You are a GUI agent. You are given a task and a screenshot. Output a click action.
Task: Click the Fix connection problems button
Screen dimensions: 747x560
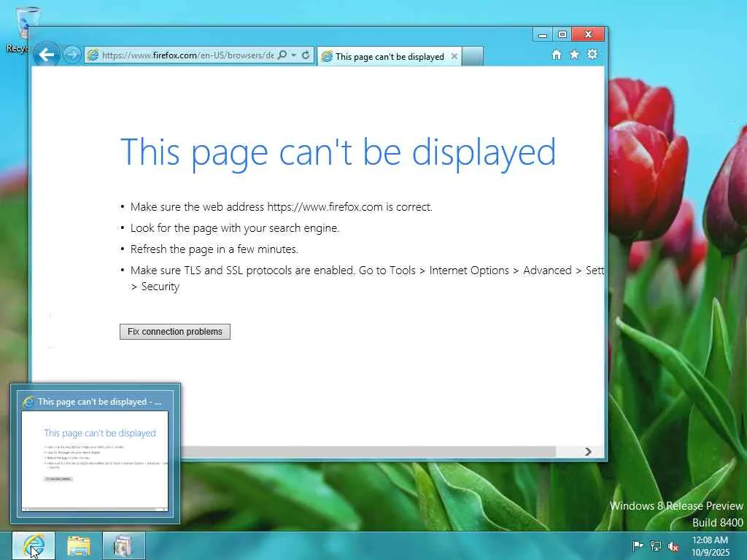click(175, 332)
